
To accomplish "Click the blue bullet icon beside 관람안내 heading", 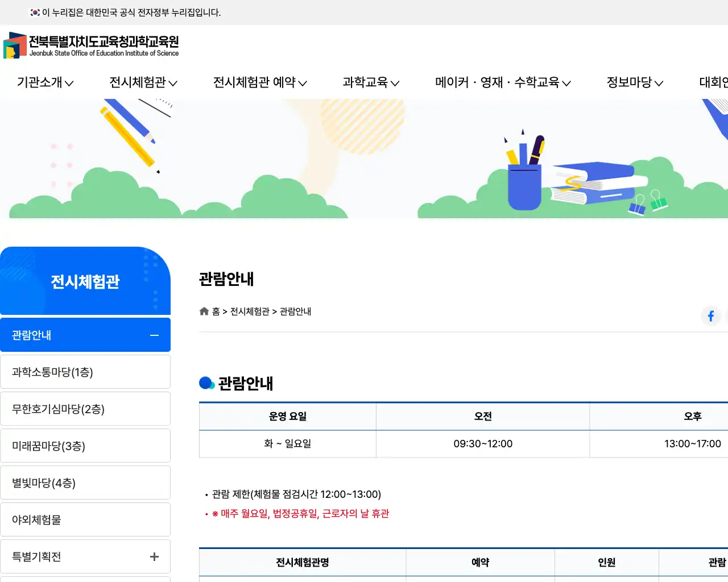I will [206, 383].
